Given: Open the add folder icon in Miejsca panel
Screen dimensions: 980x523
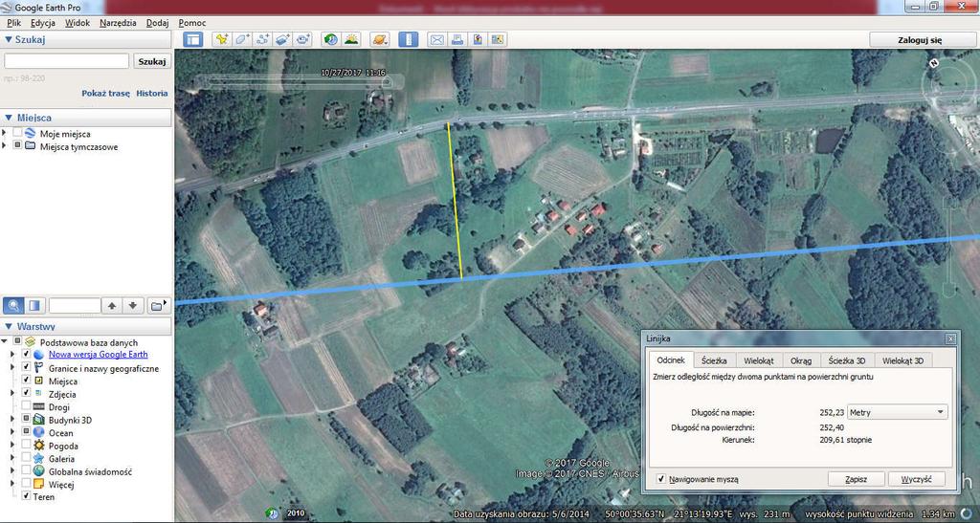Looking at the screenshot, I should click(x=158, y=306).
